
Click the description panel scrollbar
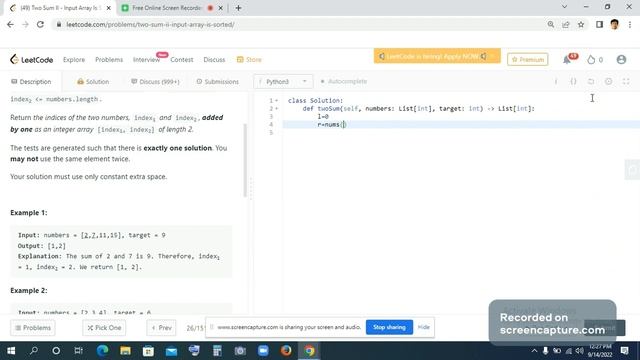coord(245,160)
